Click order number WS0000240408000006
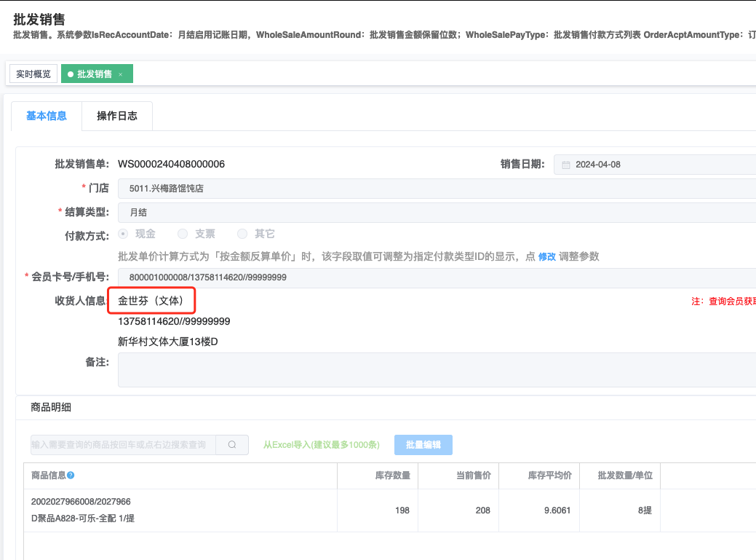 (x=171, y=164)
